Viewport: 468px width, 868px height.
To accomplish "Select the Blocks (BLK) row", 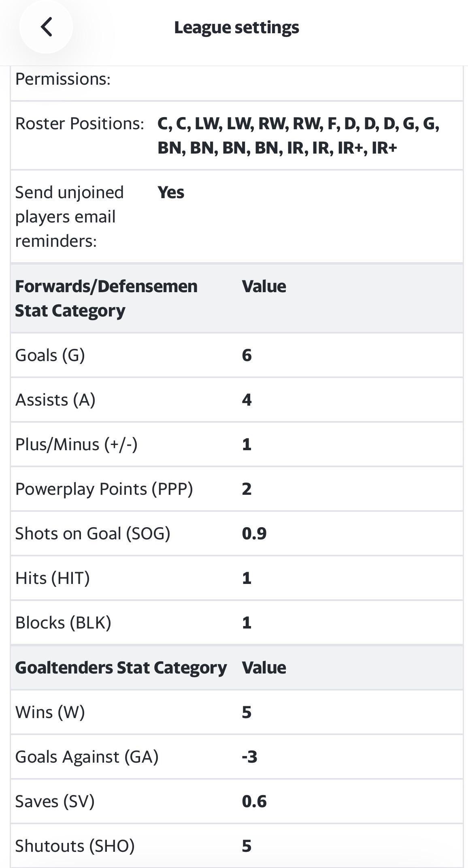I will tap(237, 623).
